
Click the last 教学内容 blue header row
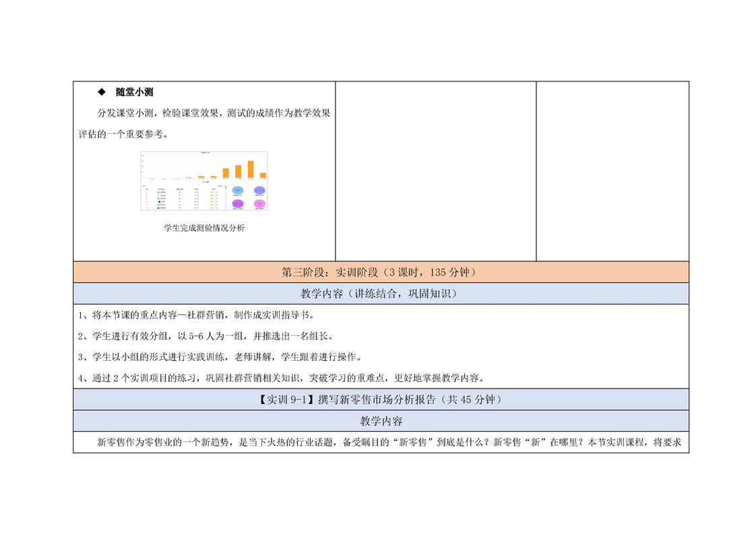[x=381, y=421]
